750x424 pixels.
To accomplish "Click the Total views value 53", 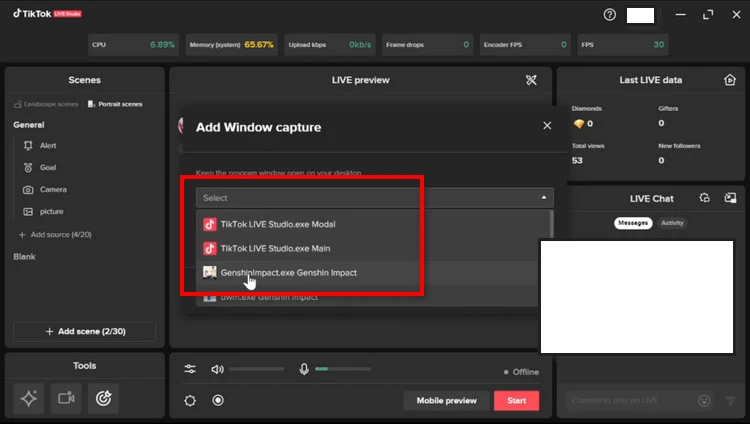I will point(577,160).
